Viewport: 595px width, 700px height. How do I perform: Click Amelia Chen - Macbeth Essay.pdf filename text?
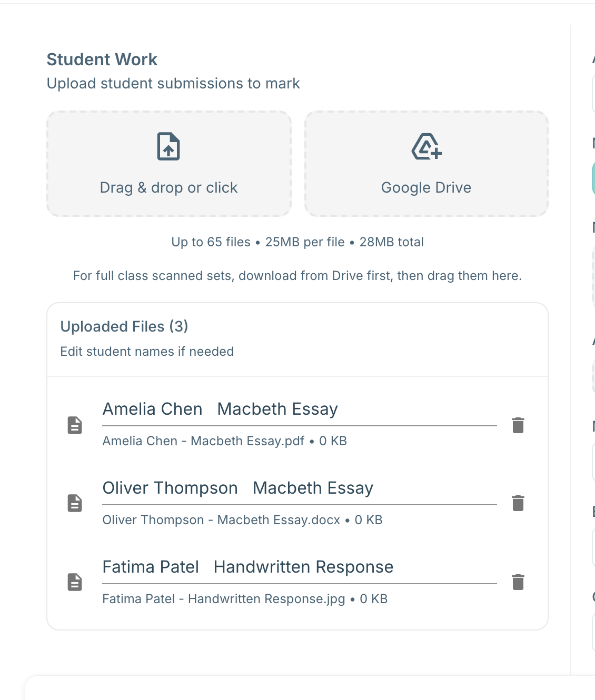point(203,441)
